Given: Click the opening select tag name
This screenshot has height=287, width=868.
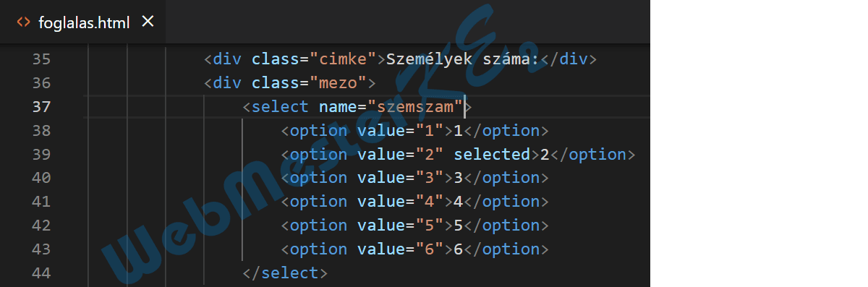Looking at the screenshot, I should point(281,107).
